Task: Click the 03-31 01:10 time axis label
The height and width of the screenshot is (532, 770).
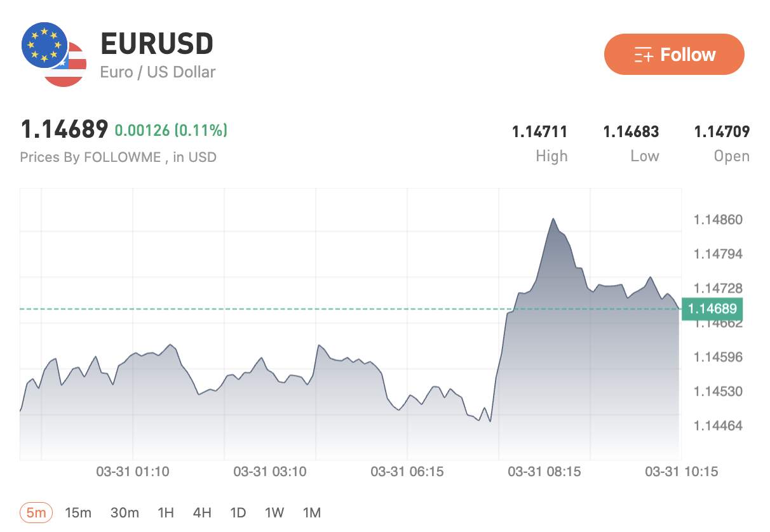Action: tap(133, 472)
